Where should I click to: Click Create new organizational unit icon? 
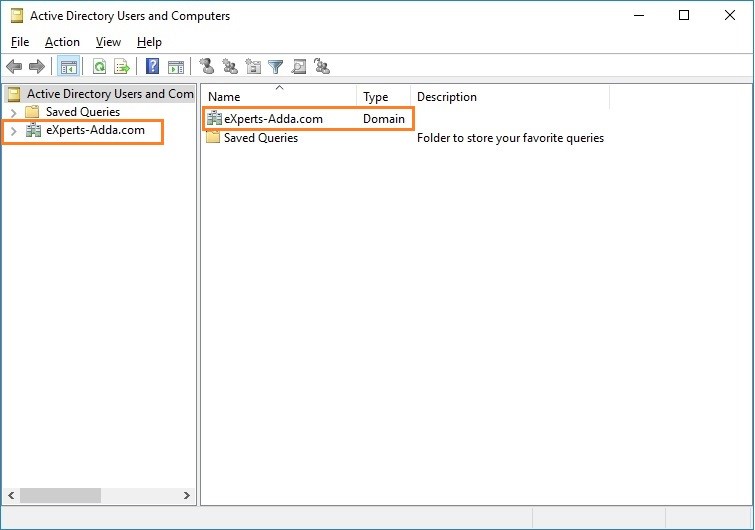pos(253,66)
